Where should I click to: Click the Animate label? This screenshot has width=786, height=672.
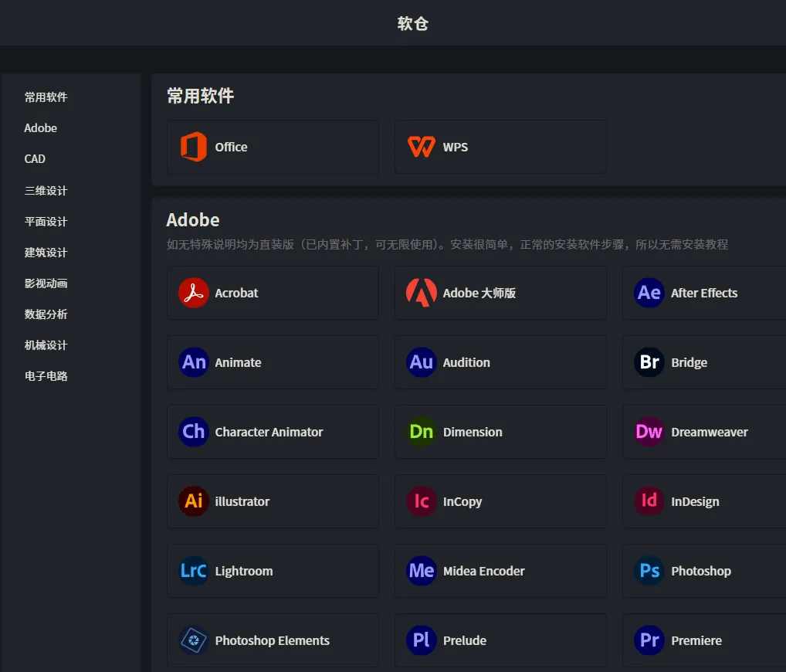click(238, 362)
